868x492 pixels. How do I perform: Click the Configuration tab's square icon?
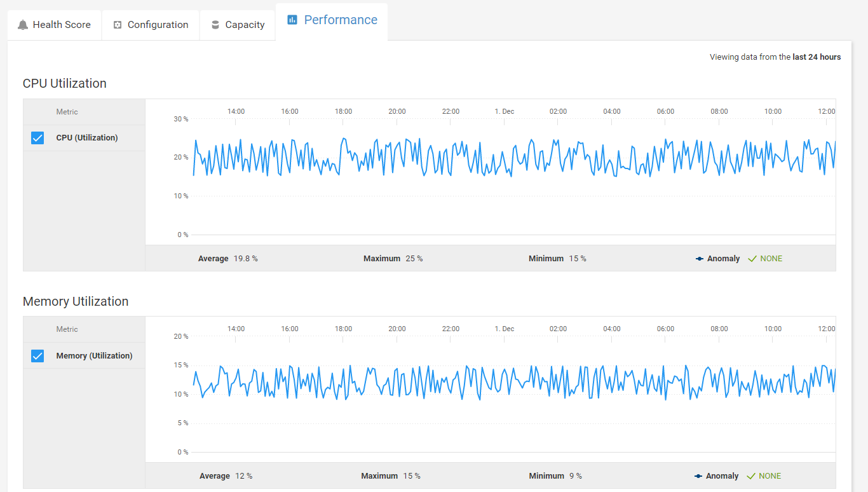coord(118,25)
